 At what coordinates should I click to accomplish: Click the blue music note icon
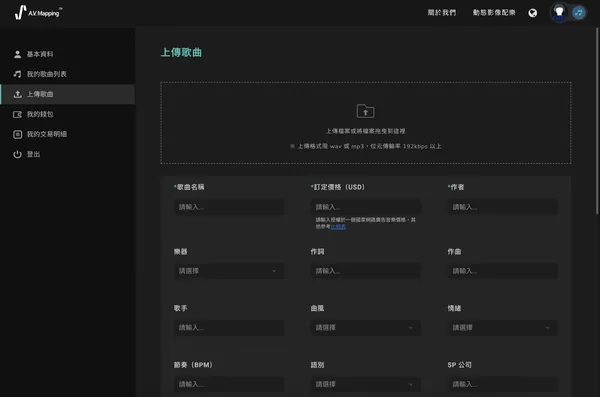click(x=579, y=13)
